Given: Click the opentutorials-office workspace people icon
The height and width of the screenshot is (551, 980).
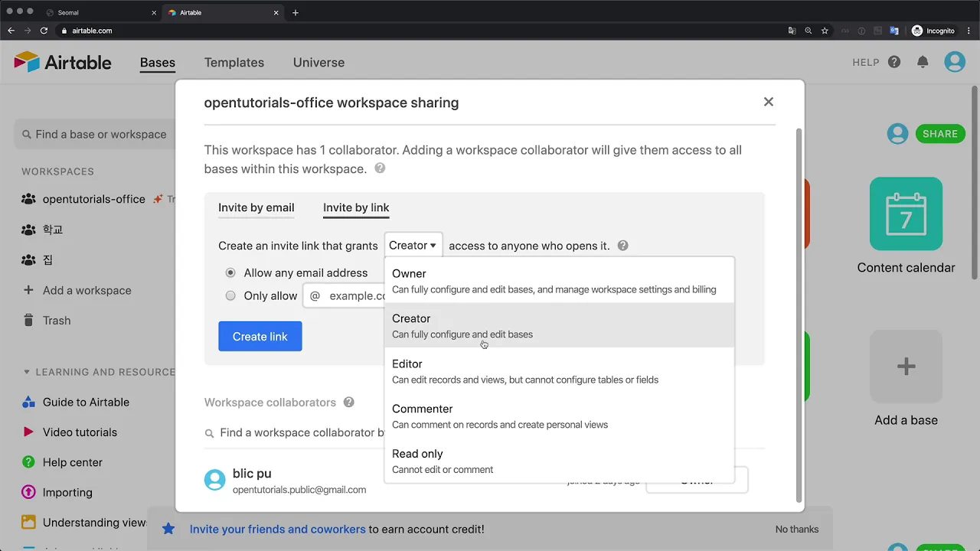Looking at the screenshot, I should pyautogui.click(x=28, y=199).
